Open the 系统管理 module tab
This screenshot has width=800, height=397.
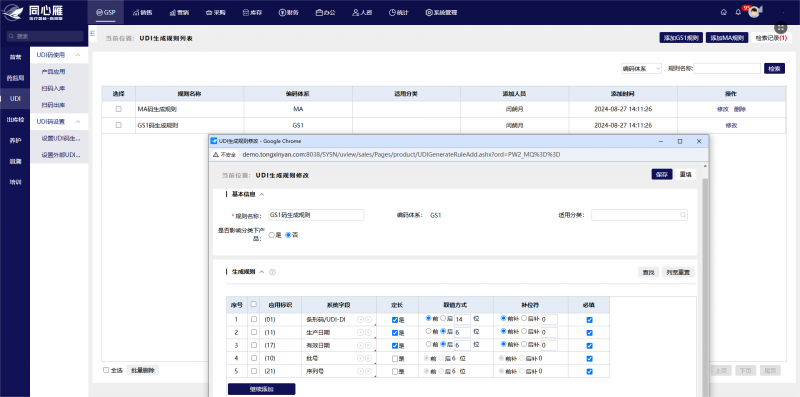441,12
